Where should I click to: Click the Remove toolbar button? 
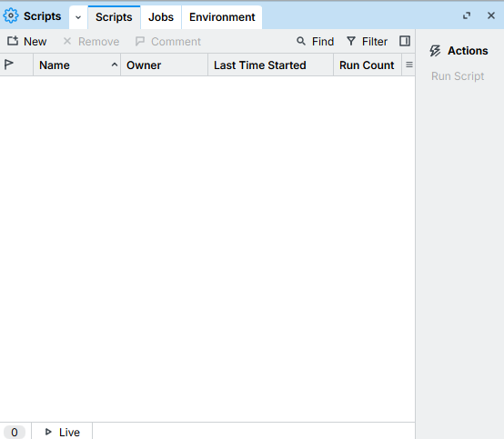tap(91, 42)
